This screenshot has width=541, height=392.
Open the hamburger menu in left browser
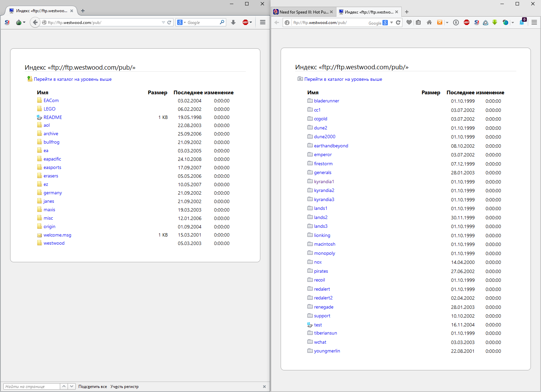click(263, 22)
